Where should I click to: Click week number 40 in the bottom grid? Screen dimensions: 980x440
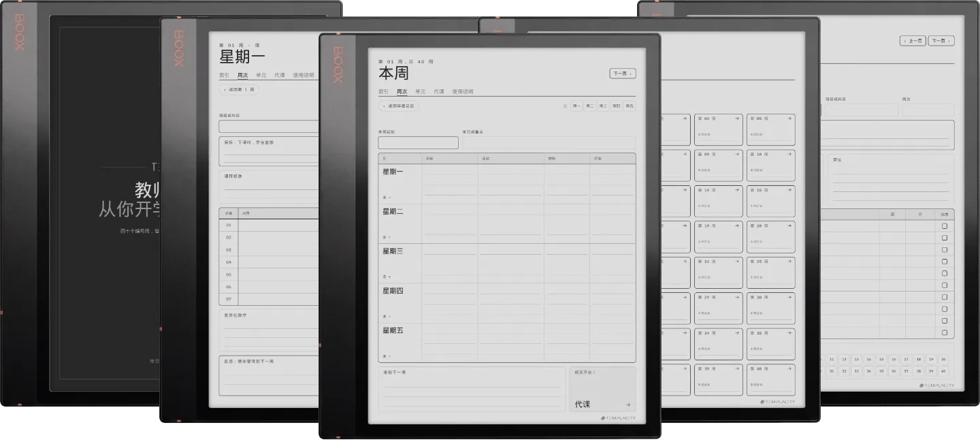(943, 371)
